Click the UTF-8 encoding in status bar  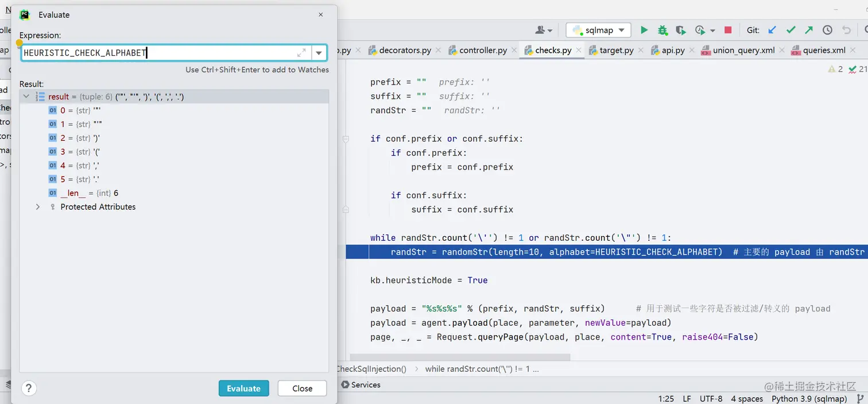pos(711,398)
